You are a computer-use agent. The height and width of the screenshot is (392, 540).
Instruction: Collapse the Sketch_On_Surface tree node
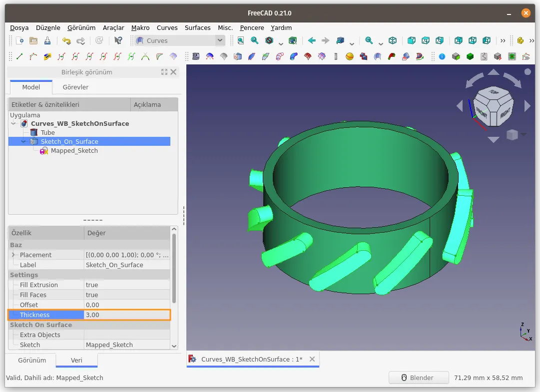(x=23, y=141)
